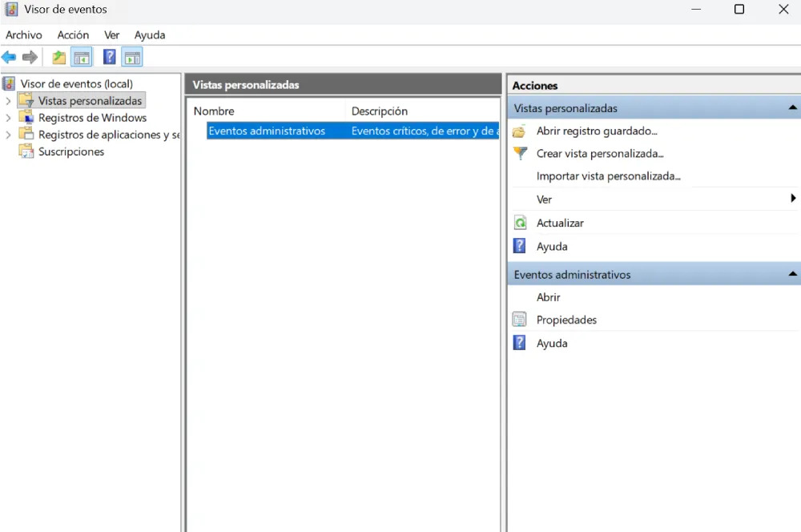Toggle the console tree pane icon
The height and width of the screenshot is (532, 801).
pos(81,57)
